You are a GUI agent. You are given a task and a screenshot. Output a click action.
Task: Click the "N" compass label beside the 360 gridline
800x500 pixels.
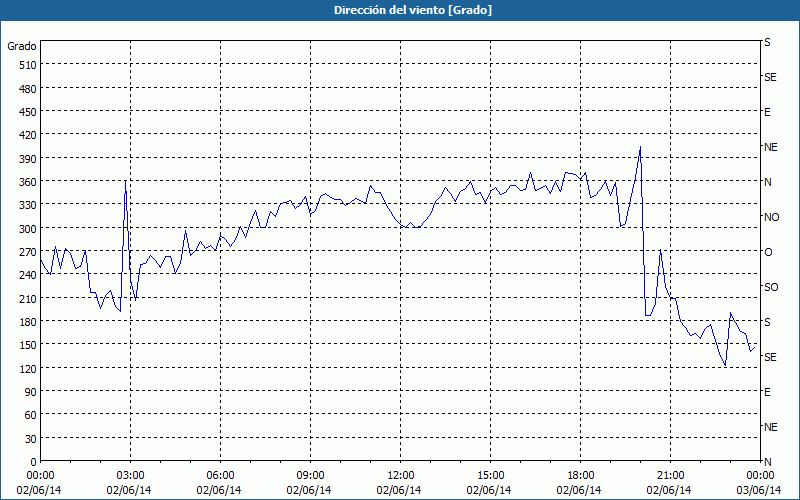[768, 182]
